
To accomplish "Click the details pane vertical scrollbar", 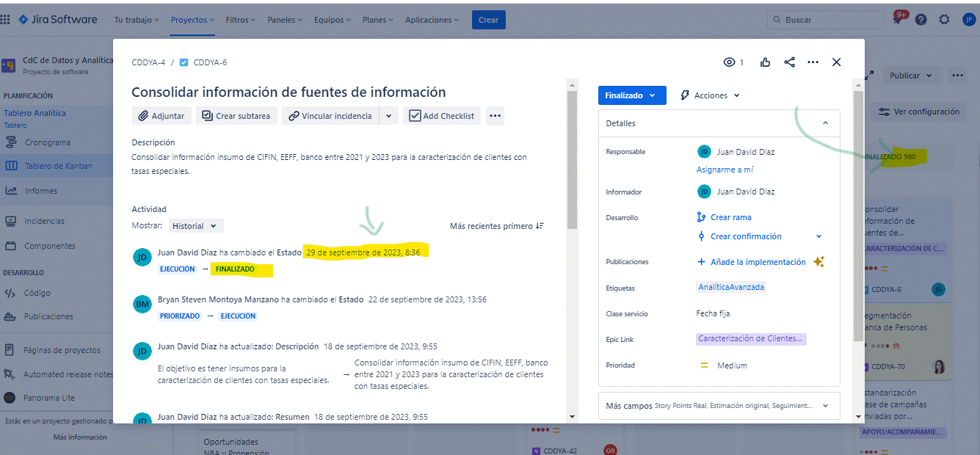I will [858, 215].
